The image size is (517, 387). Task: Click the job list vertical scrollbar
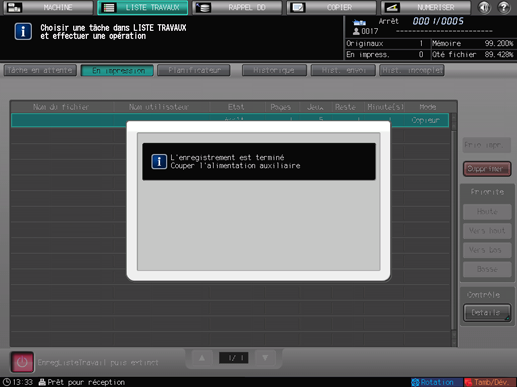click(x=454, y=230)
